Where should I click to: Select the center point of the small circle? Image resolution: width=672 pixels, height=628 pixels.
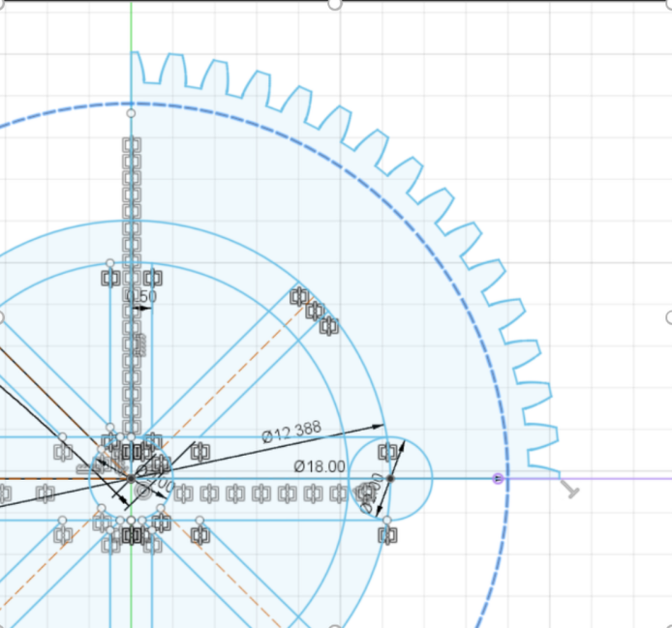tap(390, 478)
